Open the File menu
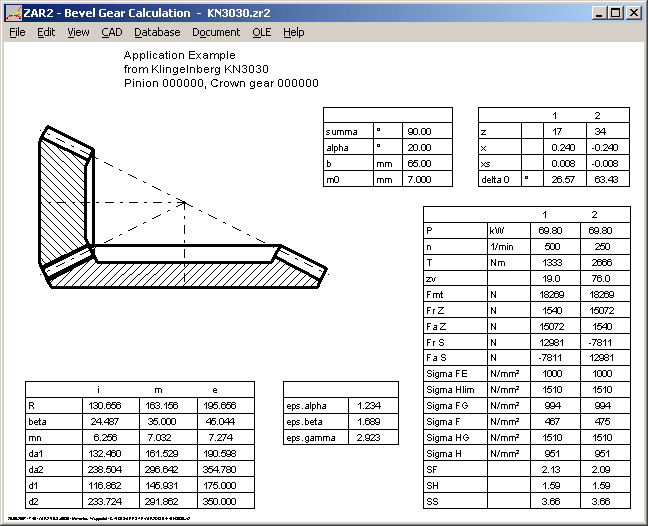The image size is (648, 526). pyautogui.click(x=17, y=32)
